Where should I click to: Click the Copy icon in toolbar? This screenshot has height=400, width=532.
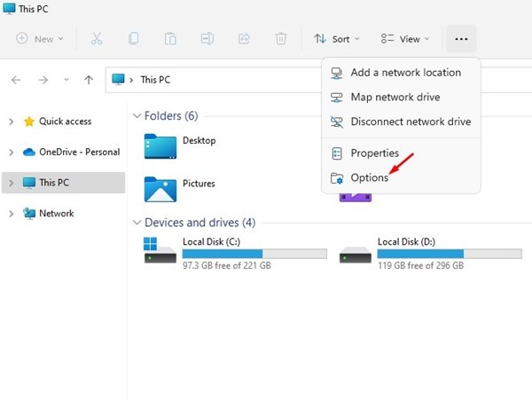pos(133,39)
